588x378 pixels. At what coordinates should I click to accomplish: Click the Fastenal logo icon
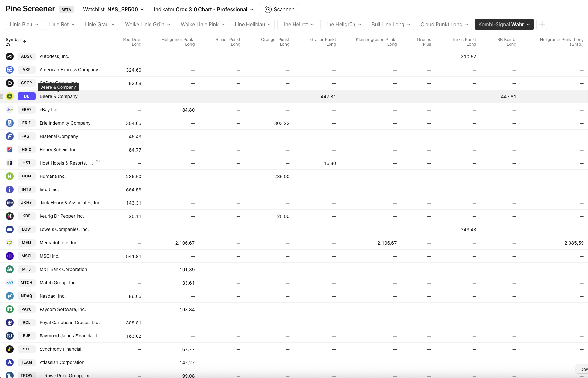click(10, 136)
